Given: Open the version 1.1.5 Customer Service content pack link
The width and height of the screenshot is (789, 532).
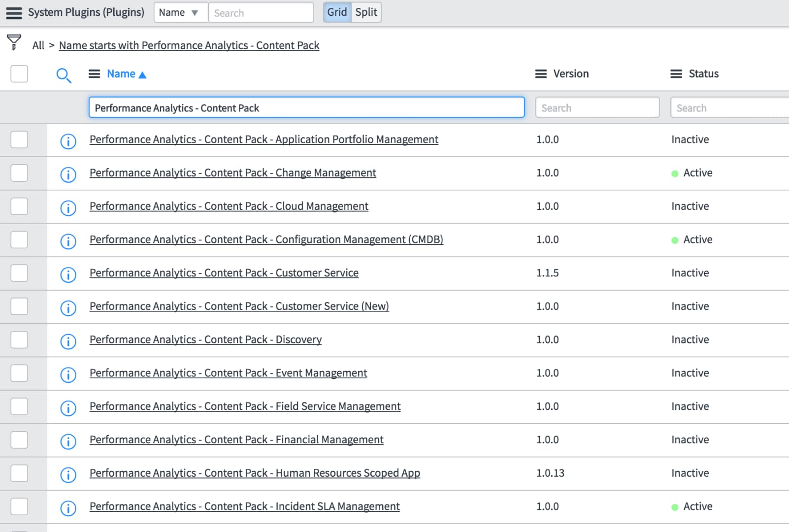Looking at the screenshot, I should [x=224, y=273].
